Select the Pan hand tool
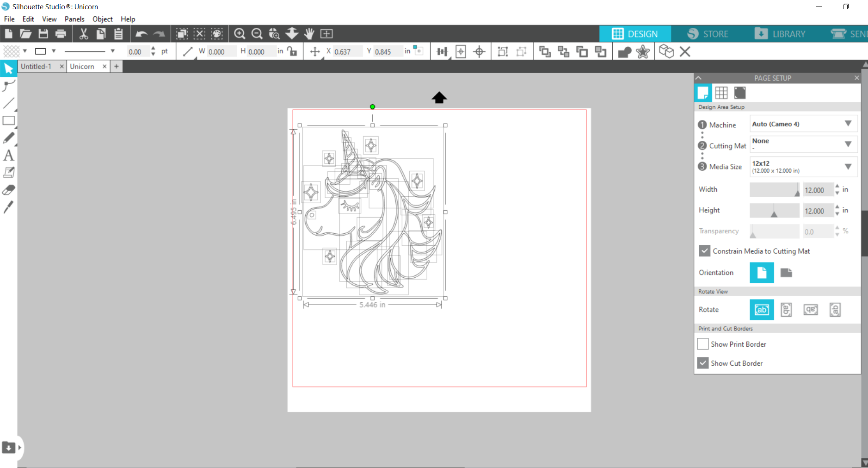This screenshot has height=468, width=868. 309,33
